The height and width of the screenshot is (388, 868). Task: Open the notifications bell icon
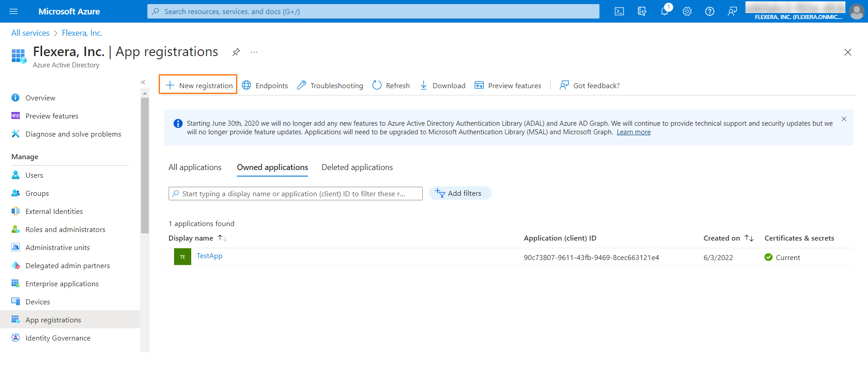click(x=664, y=11)
